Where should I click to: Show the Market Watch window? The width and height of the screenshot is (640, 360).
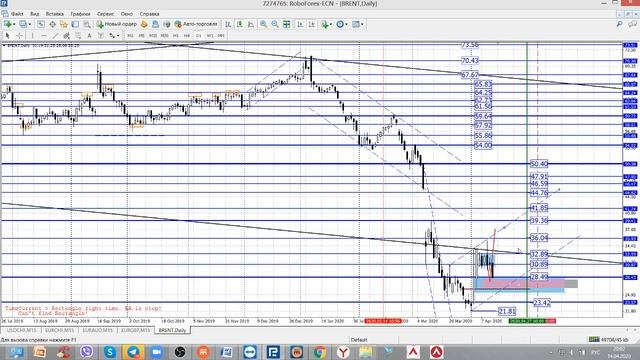pos(41,24)
